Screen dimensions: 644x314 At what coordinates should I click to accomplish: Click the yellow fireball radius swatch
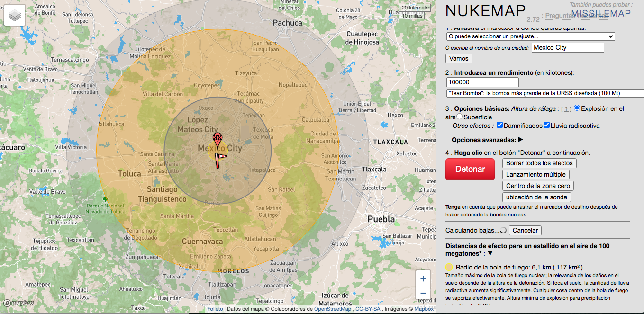coord(449,267)
